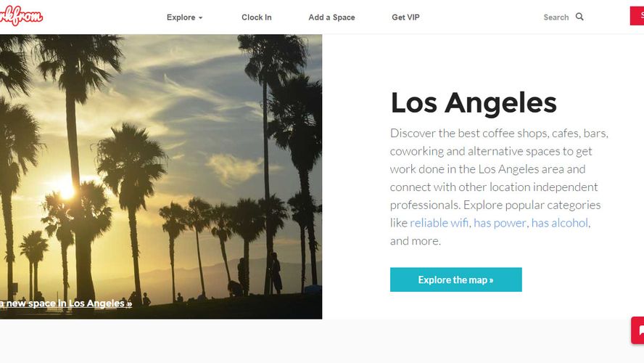Go to Clock In page

(x=256, y=17)
